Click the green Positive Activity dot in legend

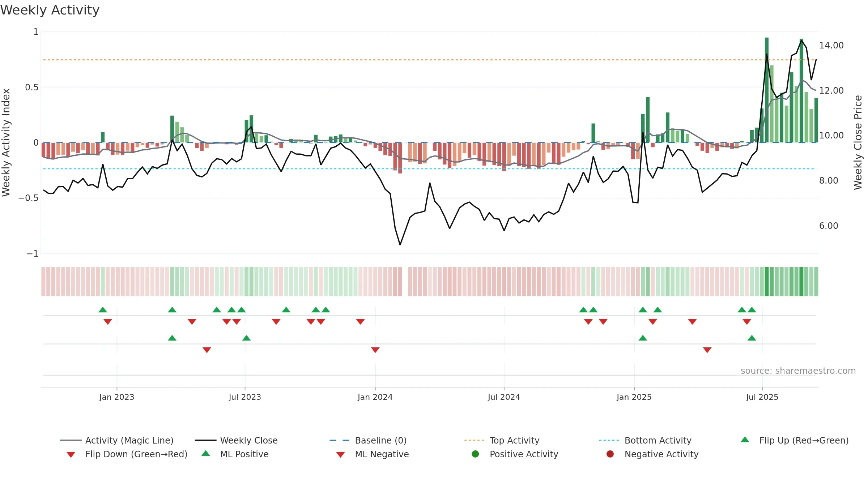[x=475, y=454]
